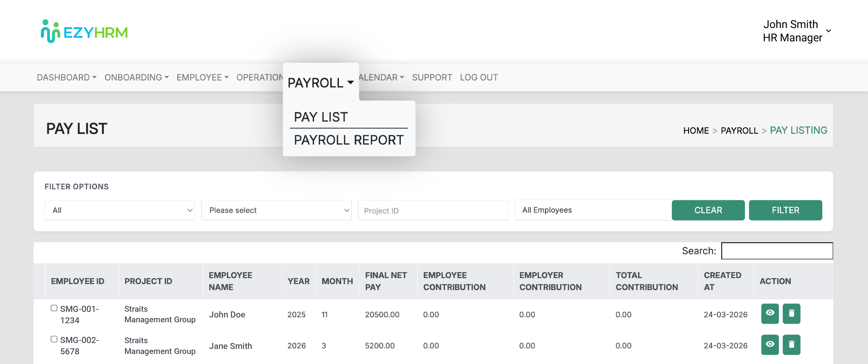Sort by FINAL NET PAY column

388,281
